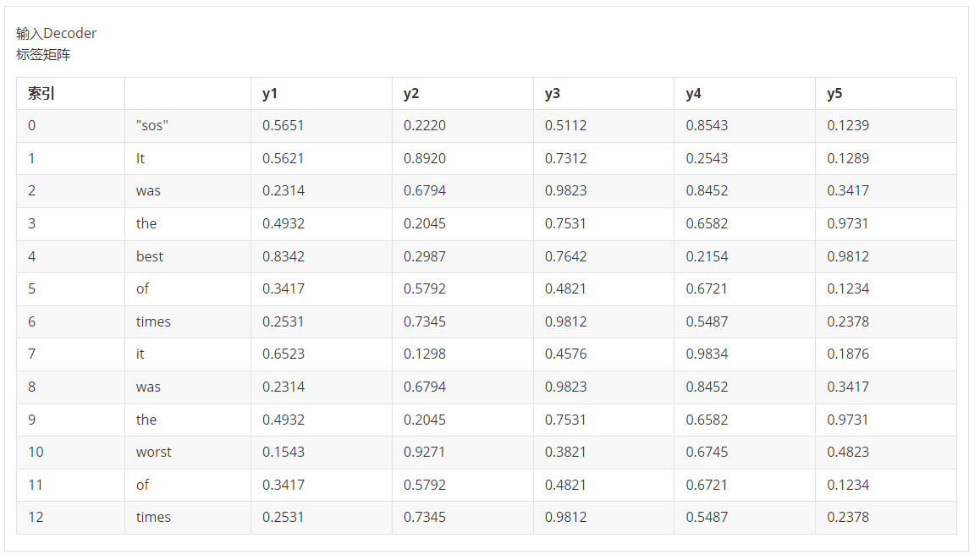
Task: Click index number 10
Action: click(x=36, y=452)
